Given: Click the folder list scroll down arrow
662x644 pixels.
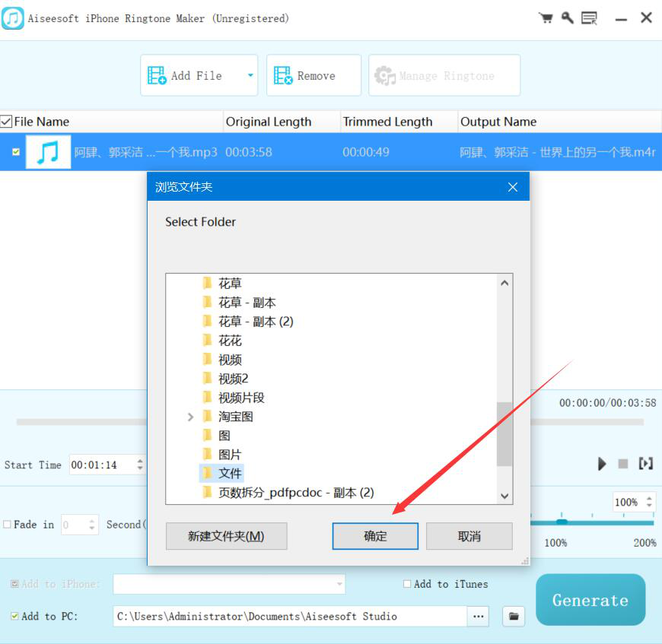Looking at the screenshot, I should coord(504,496).
